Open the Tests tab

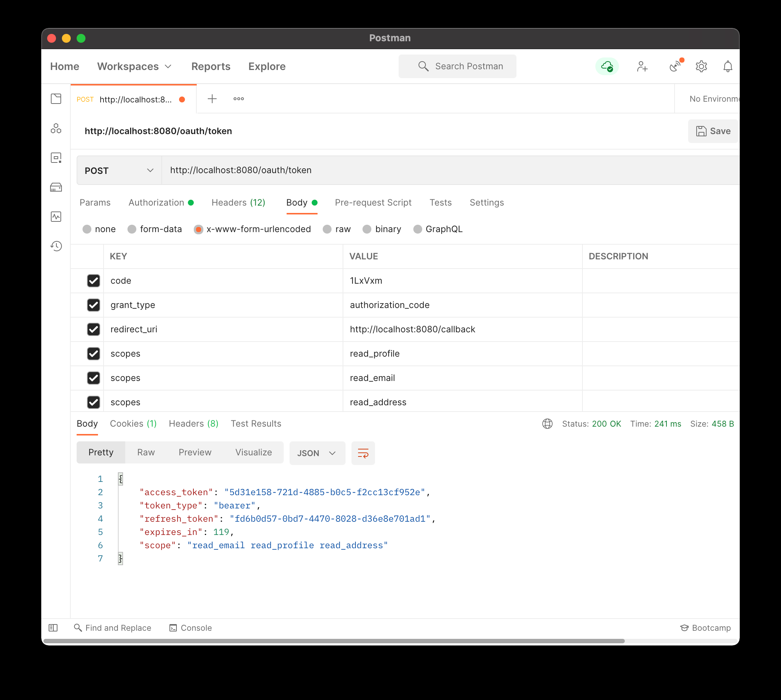point(441,203)
